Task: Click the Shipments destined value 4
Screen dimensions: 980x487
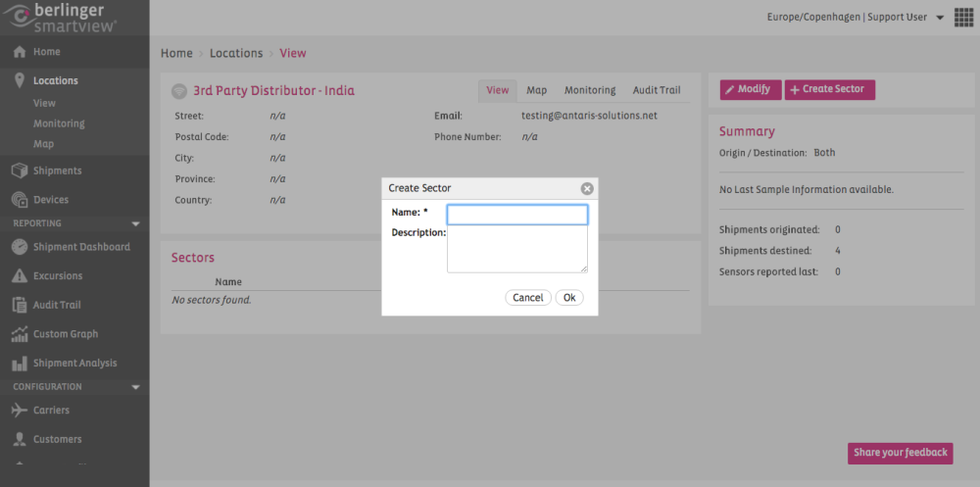Action: coord(838,251)
